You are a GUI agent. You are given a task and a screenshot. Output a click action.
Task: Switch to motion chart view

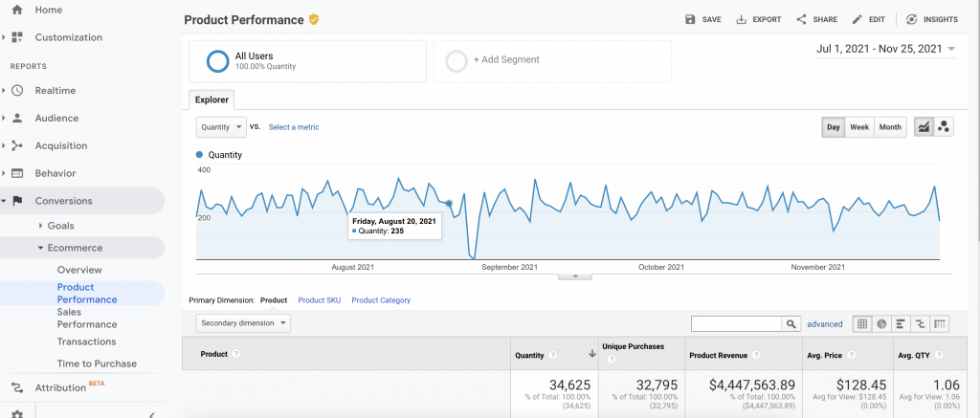point(944,127)
